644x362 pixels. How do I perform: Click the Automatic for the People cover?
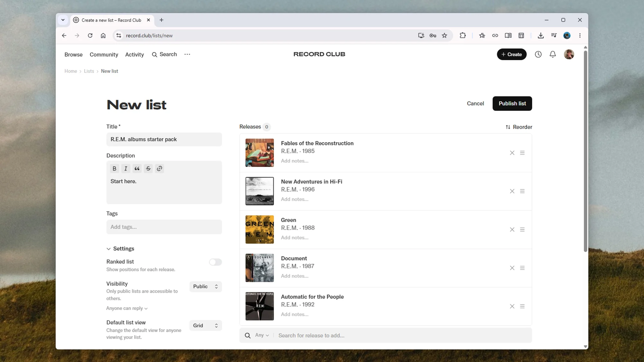coord(260,306)
